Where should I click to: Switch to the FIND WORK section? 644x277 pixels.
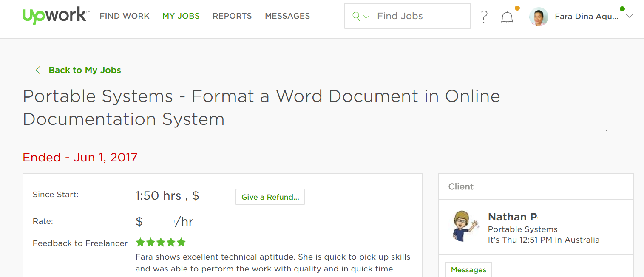tap(124, 16)
